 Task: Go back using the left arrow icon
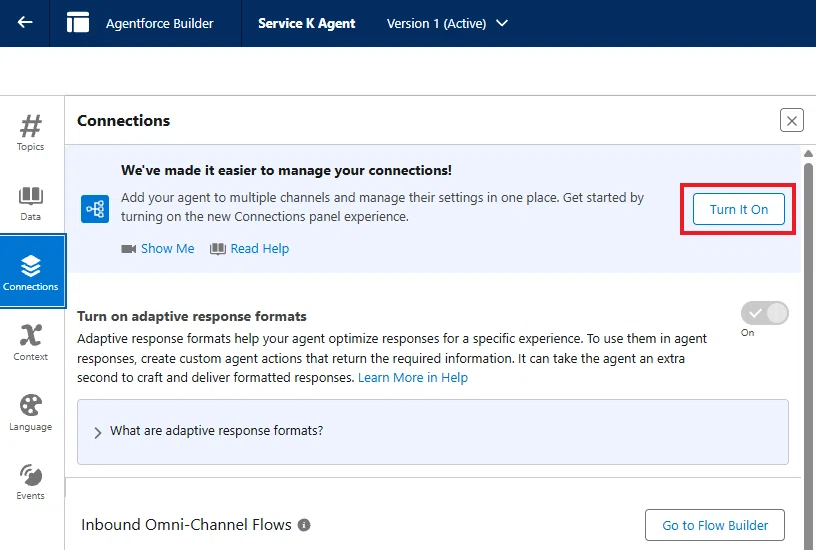[25, 22]
